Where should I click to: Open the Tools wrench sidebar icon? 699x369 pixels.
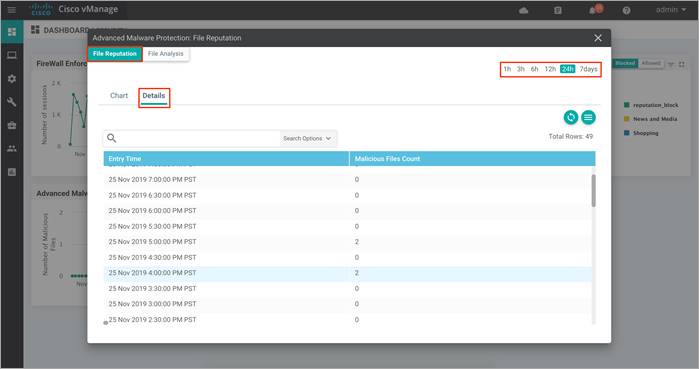pyautogui.click(x=12, y=102)
